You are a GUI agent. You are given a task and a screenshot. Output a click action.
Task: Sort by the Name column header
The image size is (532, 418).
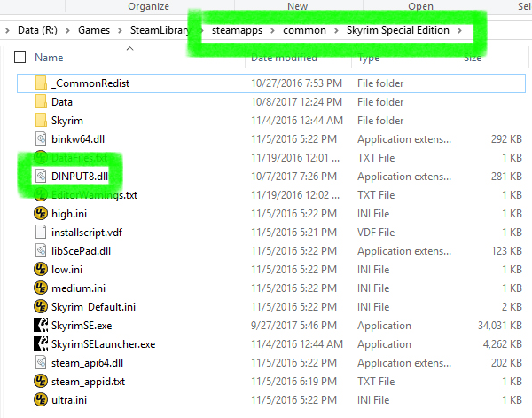(x=49, y=58)
